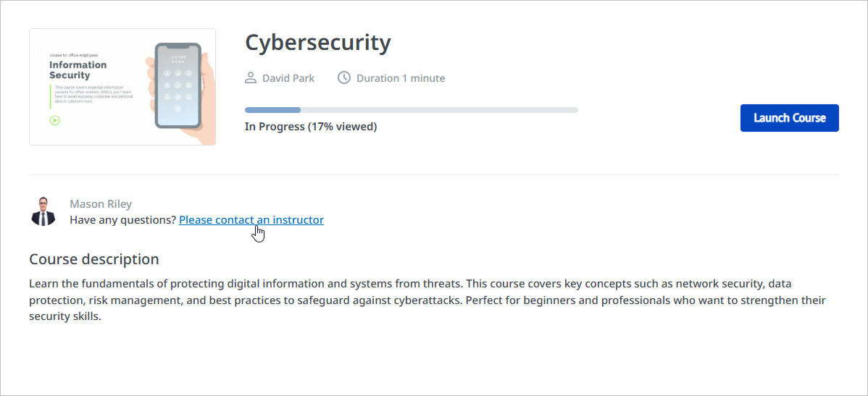Click the author name David Park
This screenshot has height=396, width=868.
click(x=288, y=78)
